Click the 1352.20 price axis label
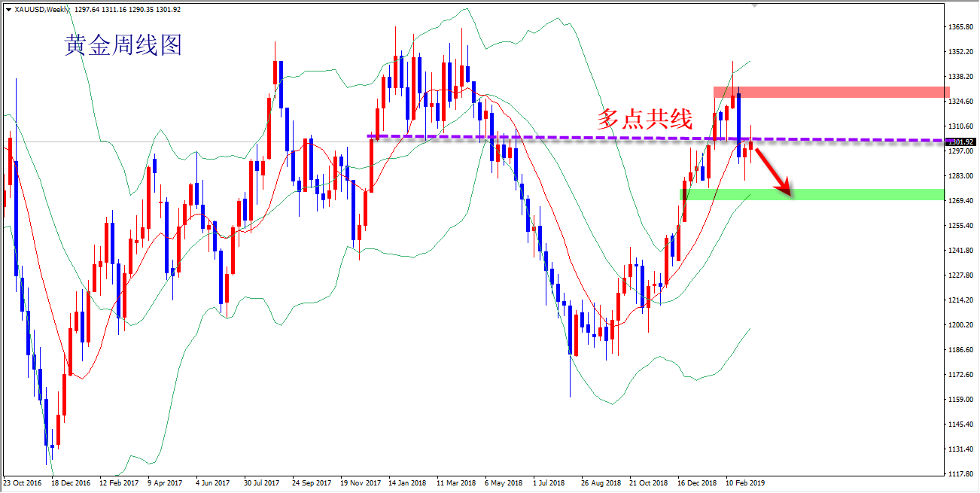Image resolution: width=980 pixels, height=493 pixels. [x=961, y=52]
